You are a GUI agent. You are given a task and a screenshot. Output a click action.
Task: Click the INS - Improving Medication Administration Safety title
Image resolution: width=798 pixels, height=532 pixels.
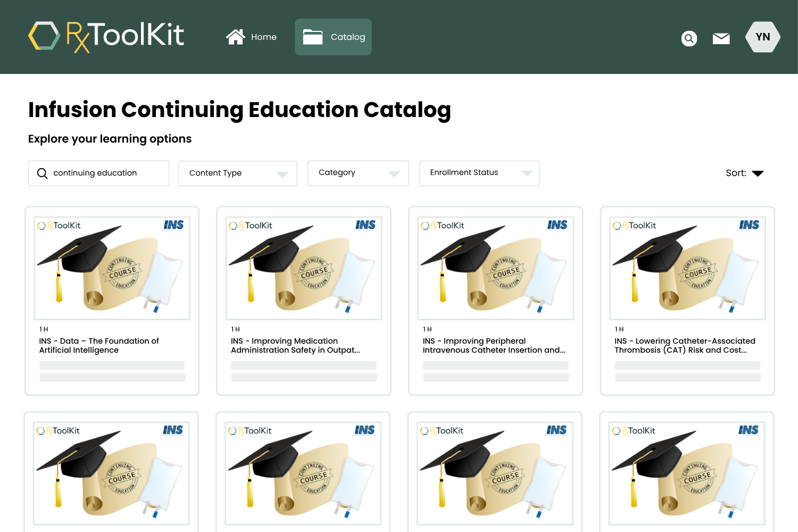(296, 346)
